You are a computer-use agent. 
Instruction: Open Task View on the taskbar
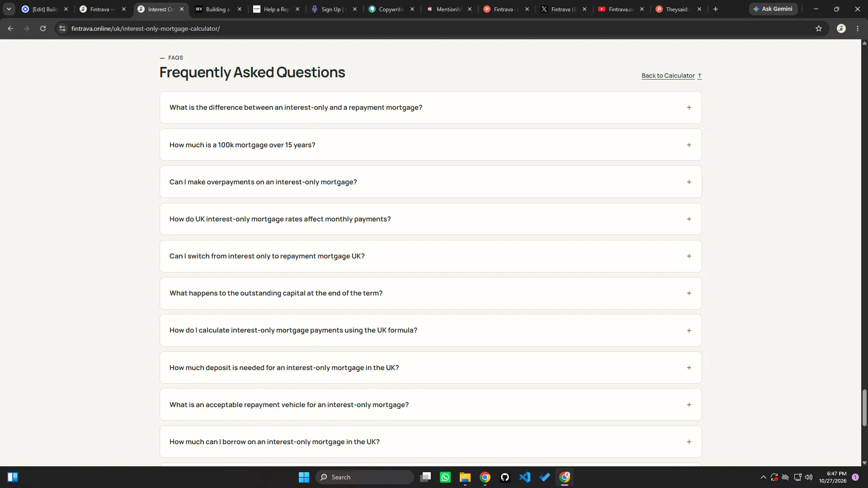(425, 477)
